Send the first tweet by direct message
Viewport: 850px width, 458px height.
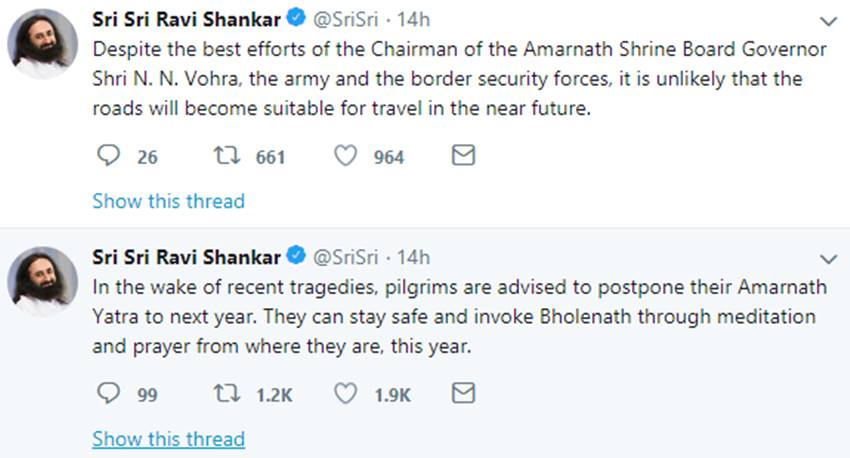click(463, 156)
